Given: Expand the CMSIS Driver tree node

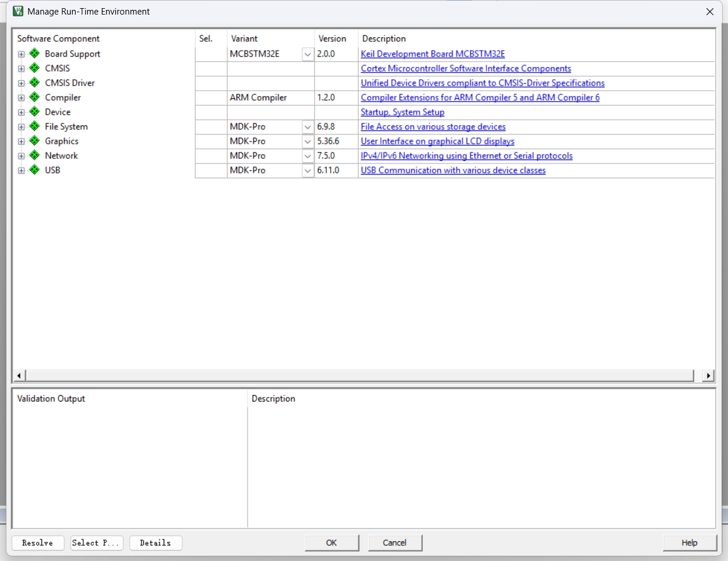Looking at the screenshot, I should pyautogui.click(x=22, y=83).
